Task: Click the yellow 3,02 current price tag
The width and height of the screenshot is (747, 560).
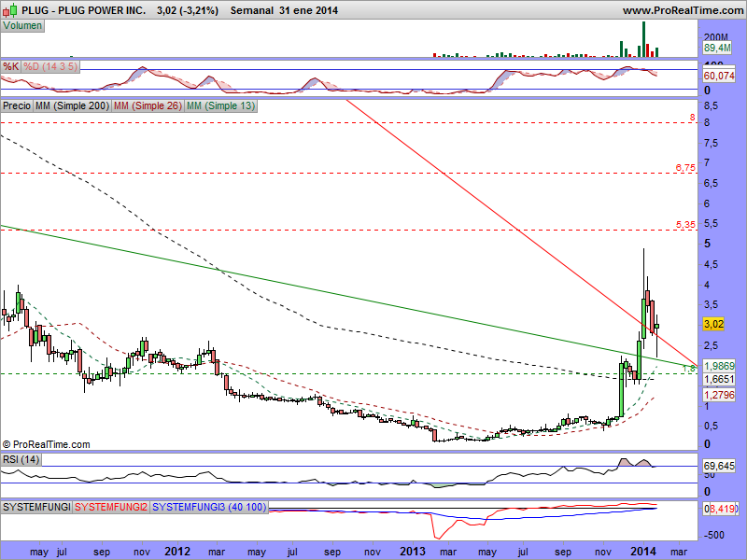Action: pos(713,324)
